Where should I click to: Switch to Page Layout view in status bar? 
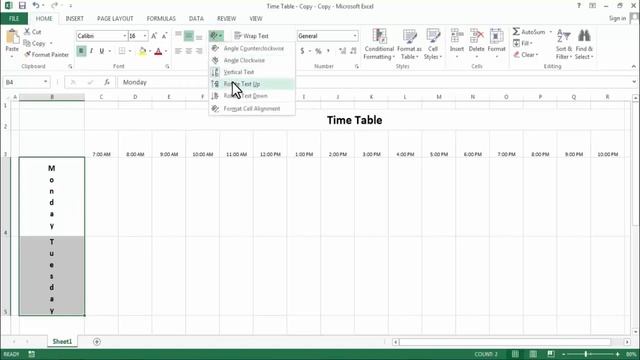tap(533, 354)
